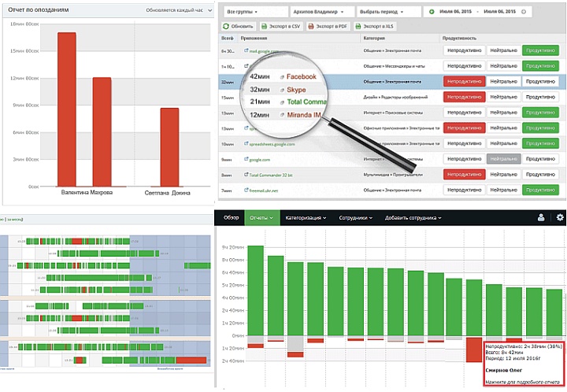Screen dimensions: 567x392
Task: Open the spreadsheets.google.com link
Action: [x=272, y=144]
